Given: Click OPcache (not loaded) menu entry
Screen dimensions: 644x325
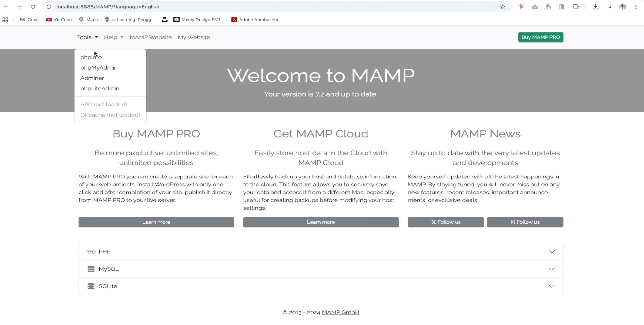Looking at the screenshot, I should pyautogui.click(x=110, y=115).
